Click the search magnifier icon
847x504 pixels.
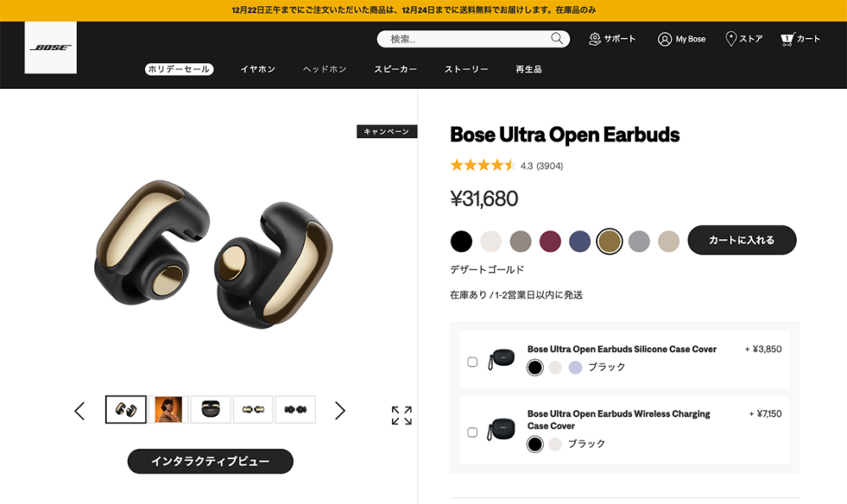pyautogui.click(x=556, y=38)
